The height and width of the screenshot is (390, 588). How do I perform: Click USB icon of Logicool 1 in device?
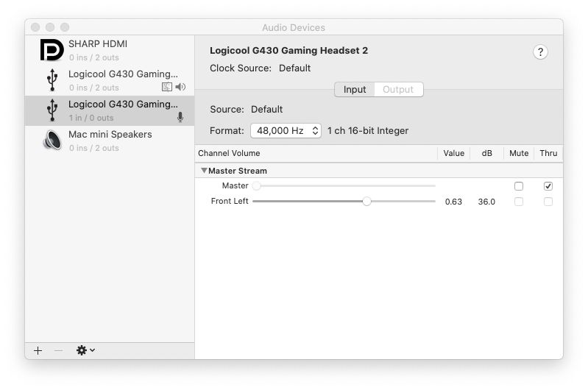pos(52,110)
